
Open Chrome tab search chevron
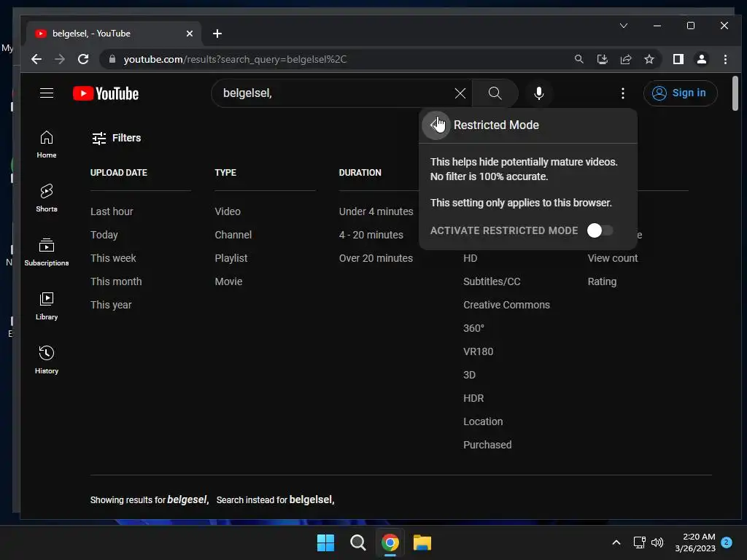pos(623,26)
